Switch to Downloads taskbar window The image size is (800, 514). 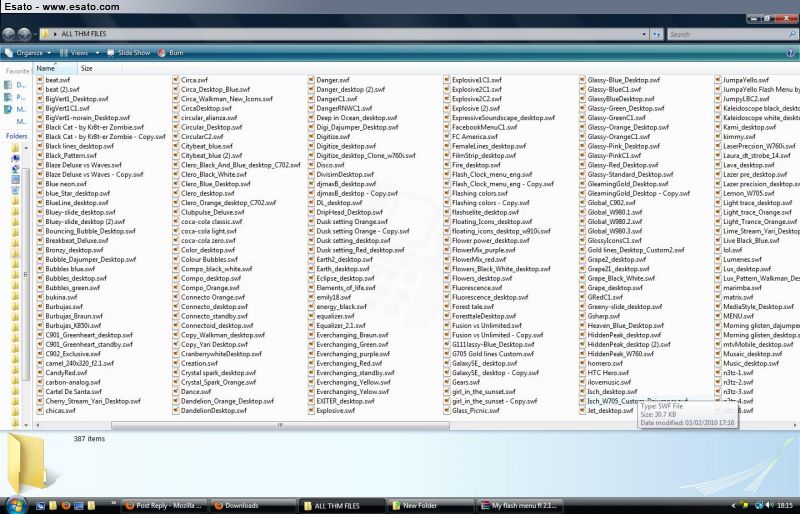coord(241,505)
